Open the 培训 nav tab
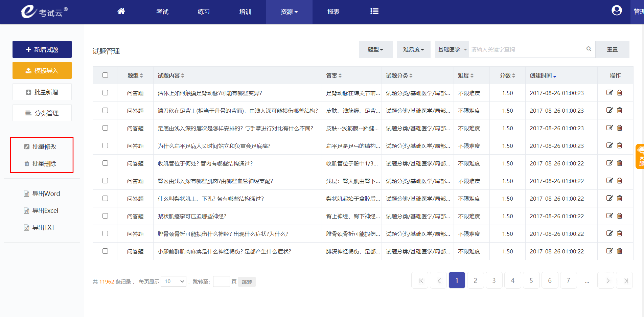Viewport: 644px width, 317px height. [245, 12]
